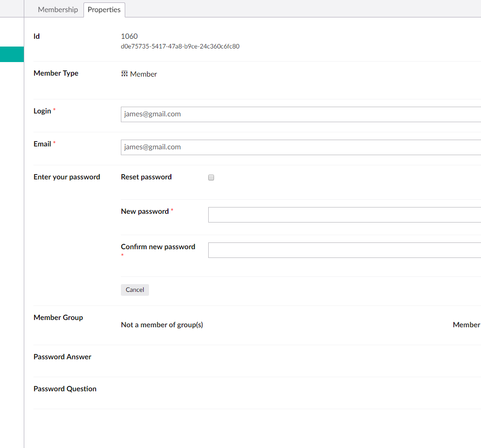Click the Member Type grid icon
The width and height of the screenshot is (481, 448).
tap(125, 74)
